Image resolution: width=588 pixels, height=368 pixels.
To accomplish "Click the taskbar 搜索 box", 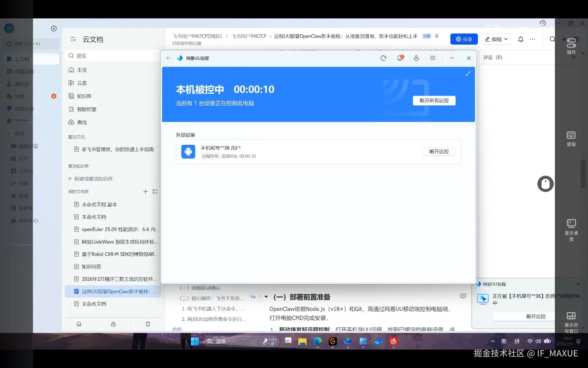I will point(241,341).
